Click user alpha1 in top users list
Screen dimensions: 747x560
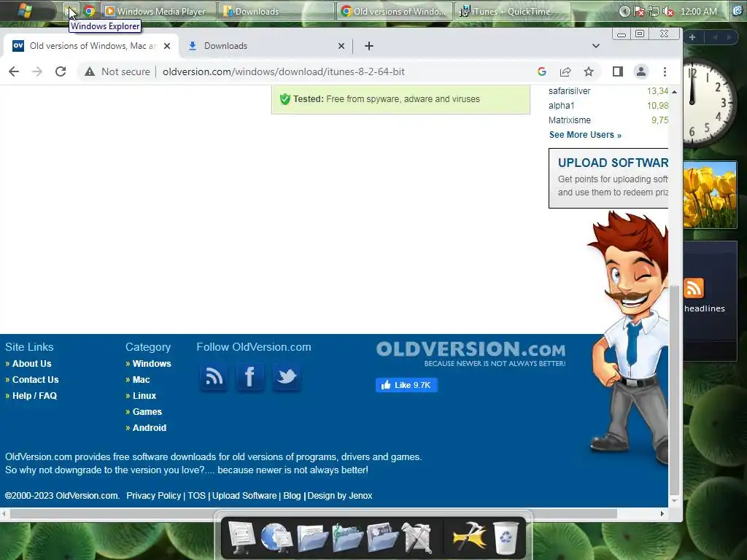pos(561,106)
